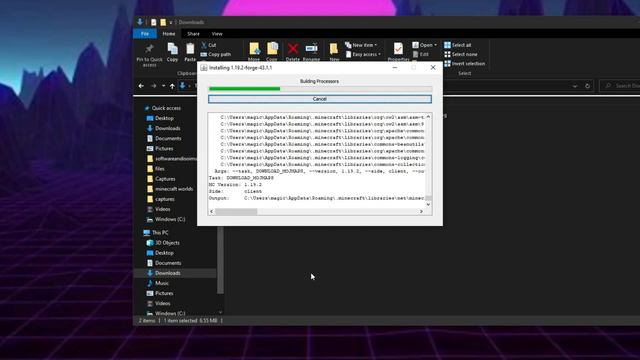Screen dimensions: 640x360
Task: Switch to the Home ribbon tab
Action: 169,33
